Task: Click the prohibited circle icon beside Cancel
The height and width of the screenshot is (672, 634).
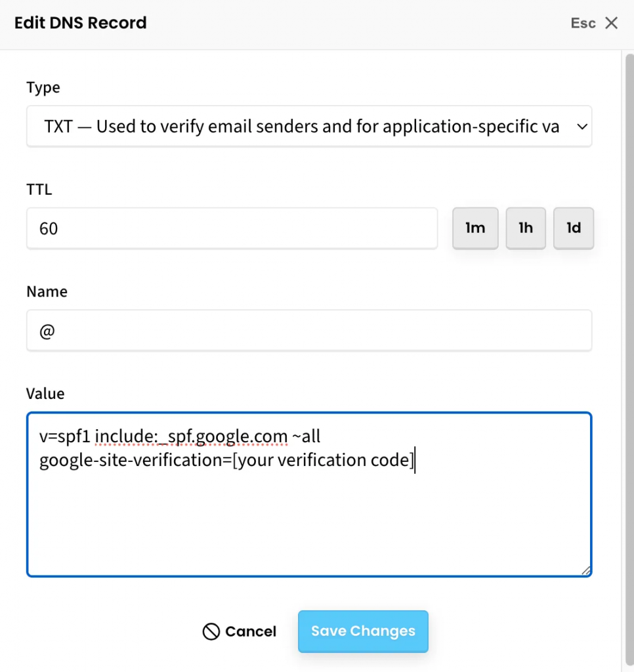Action: point(211,632)
